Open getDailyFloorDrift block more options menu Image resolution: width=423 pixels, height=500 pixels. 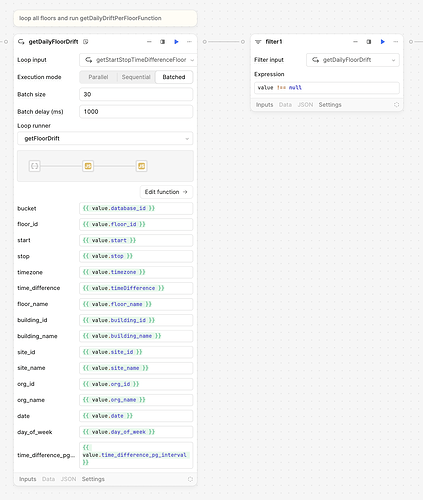pos(189,42)
